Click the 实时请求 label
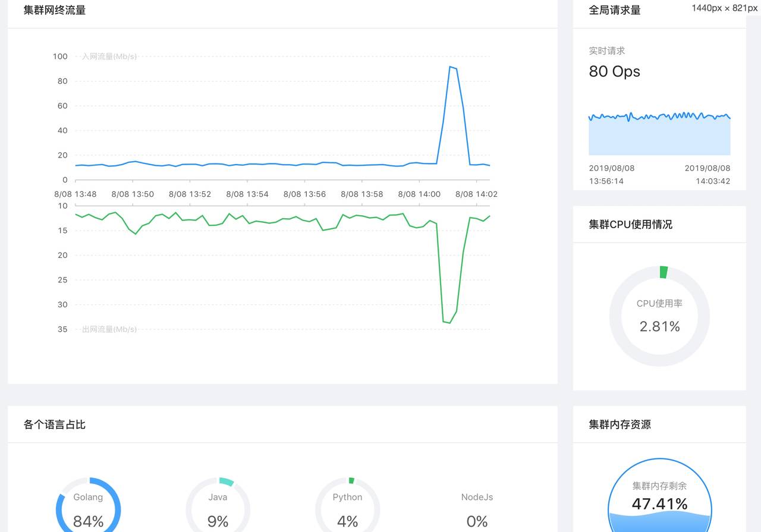Viewport: 761px width, 532px height. pyautogui.click(x=607, y=51)
